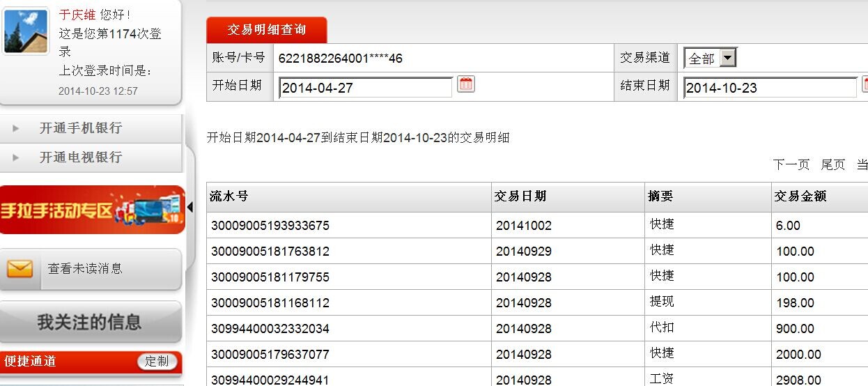Click the date cell 20140929
The width and height of the screenshot is (868, 386).
[524, 252]
